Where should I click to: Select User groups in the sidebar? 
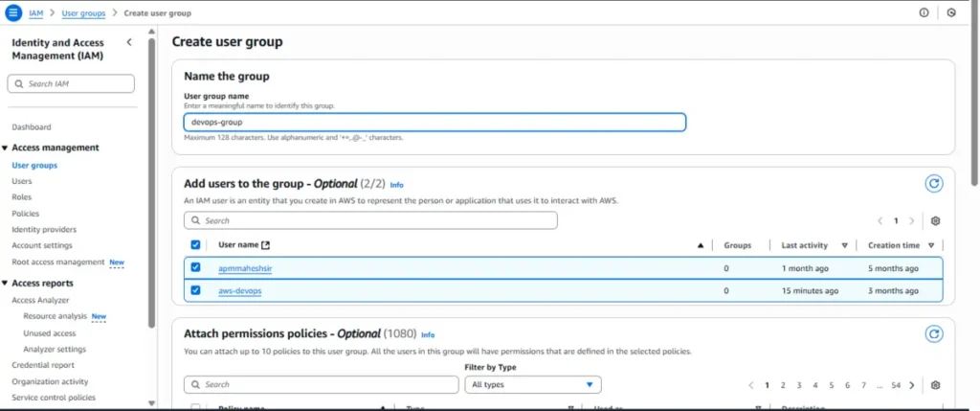click(34, 166)
